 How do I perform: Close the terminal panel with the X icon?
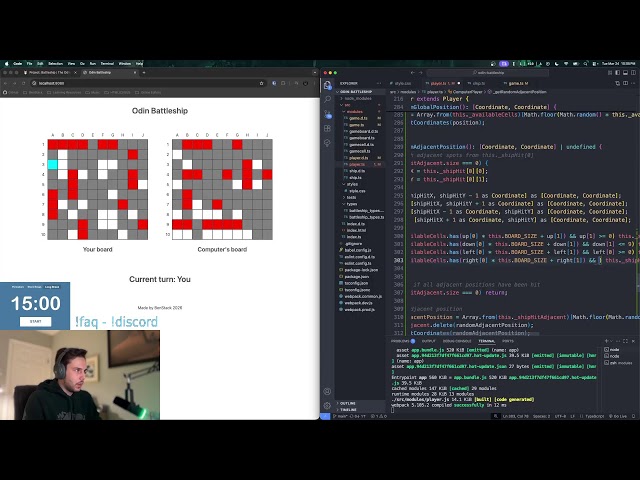coord(633,341)
